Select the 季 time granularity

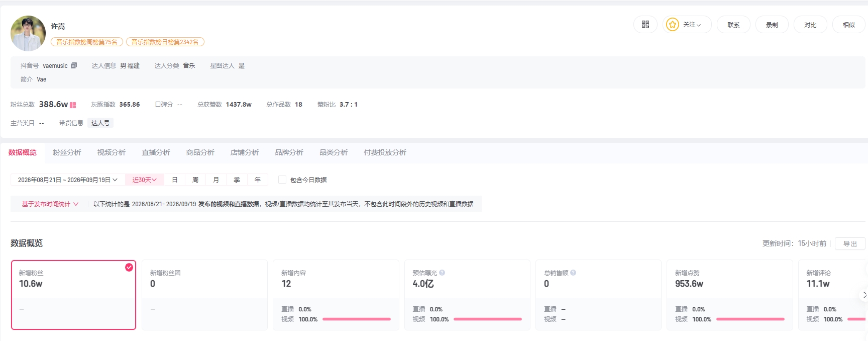click(237, 180)
